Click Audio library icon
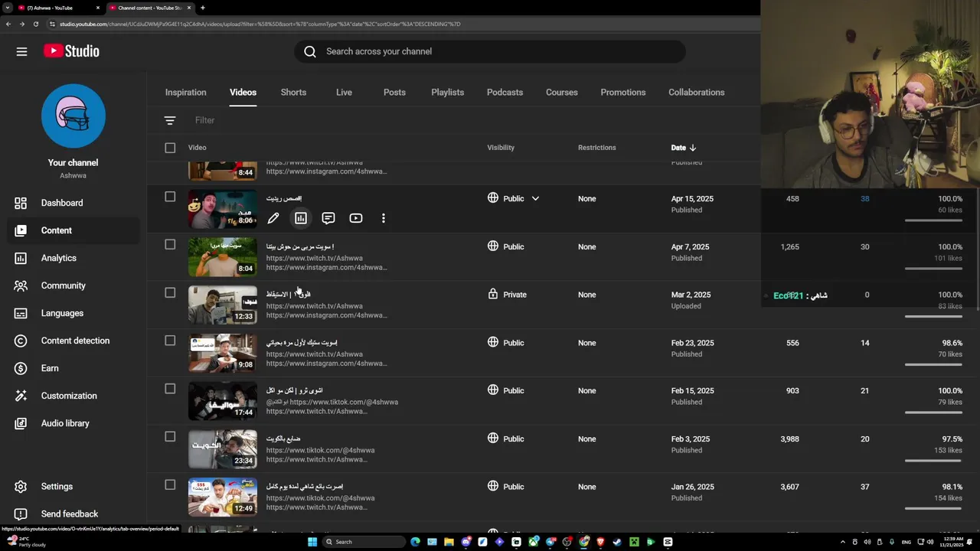Image resolution: width=980 pixels, height=551 pixels. click(21, 423)
